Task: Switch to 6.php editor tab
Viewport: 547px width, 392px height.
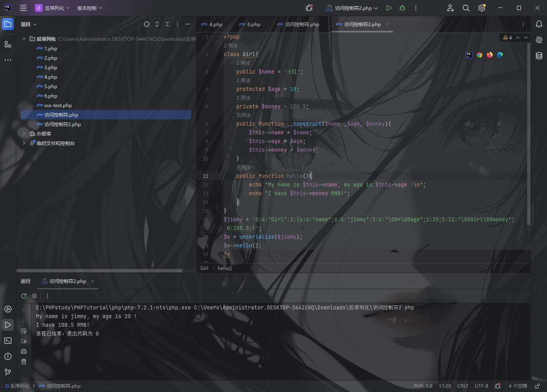Action: pos(250,24)
